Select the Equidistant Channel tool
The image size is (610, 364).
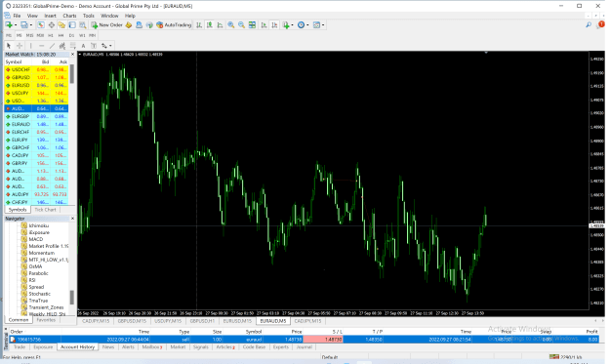pyautogui.click(x=62, y=46)
